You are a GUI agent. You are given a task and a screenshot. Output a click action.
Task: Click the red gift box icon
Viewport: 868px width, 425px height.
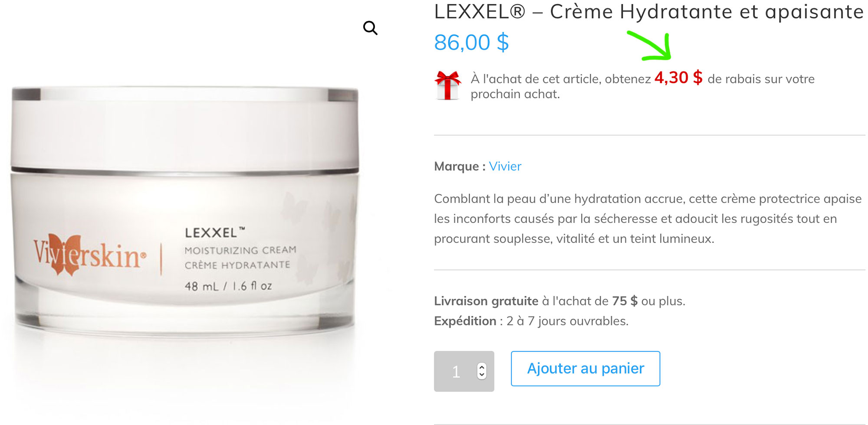(448, 85)
